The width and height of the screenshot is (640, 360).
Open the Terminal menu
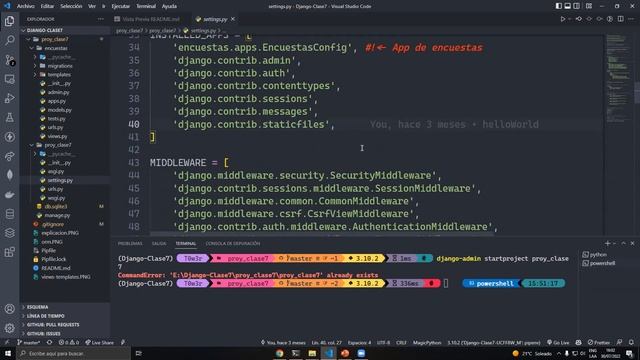146,6
